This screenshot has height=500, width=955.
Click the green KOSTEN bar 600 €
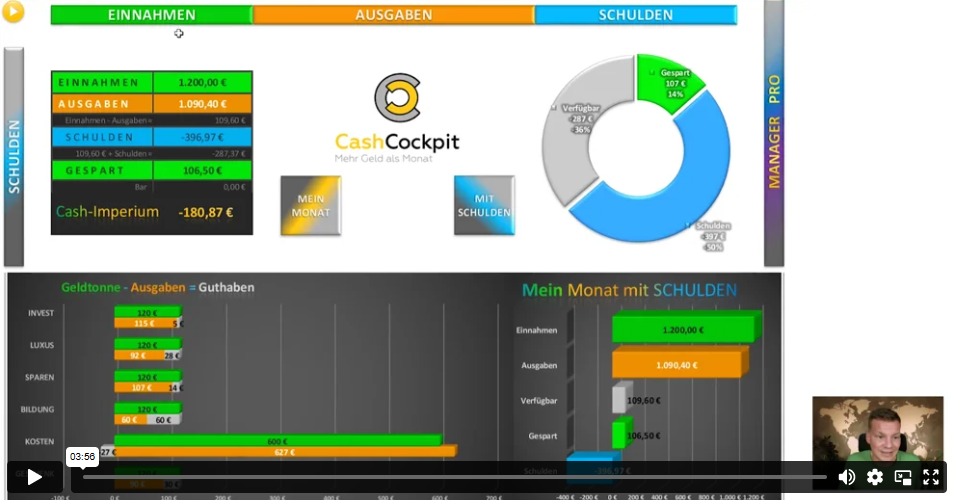[278, 441]
